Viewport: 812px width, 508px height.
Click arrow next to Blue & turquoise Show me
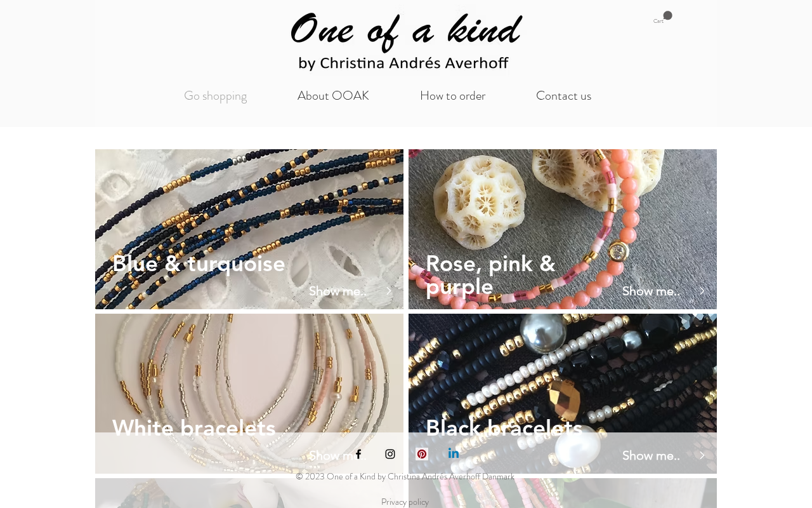coord(389,291)
